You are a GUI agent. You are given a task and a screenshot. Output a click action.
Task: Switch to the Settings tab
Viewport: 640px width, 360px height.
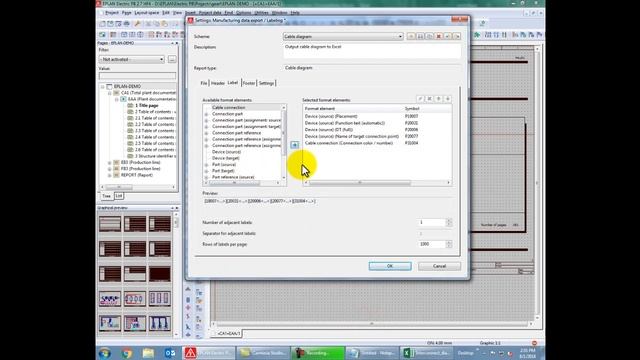tap(266, 83)
